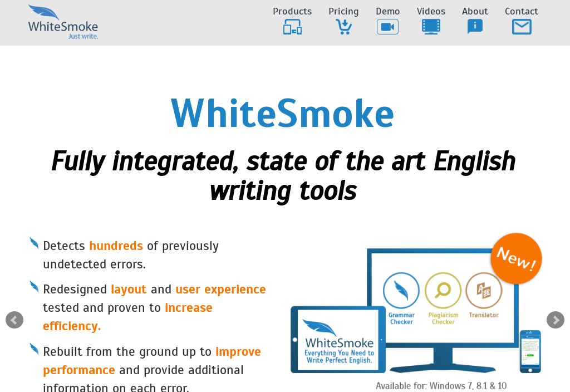Go back using the left carousel arrow
This screenshot has width=570, height=392.
click(14, 320)
